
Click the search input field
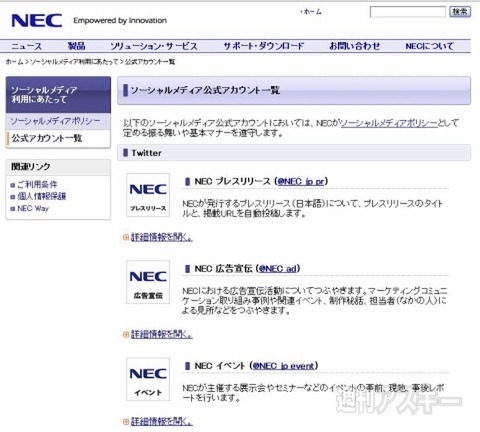[408, 12]
